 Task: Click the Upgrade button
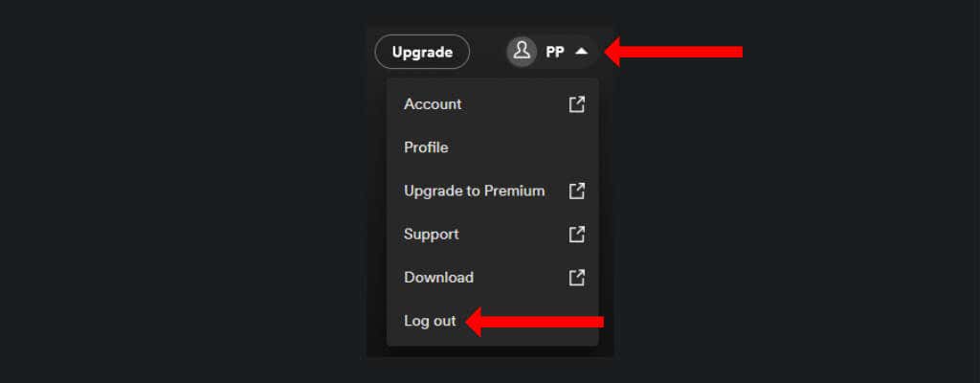[x=422, y=52]
